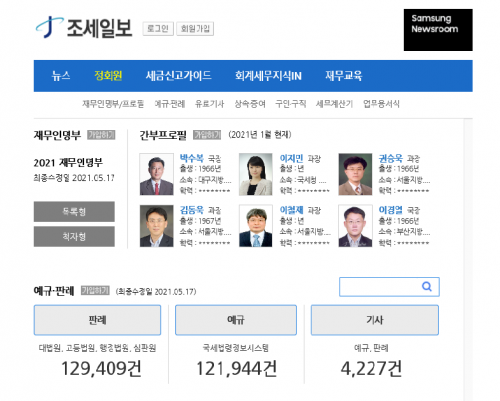500x401 pixels.
Task: Click the 가입하기 badge beside 간부프로필
Action: (207, 135)
